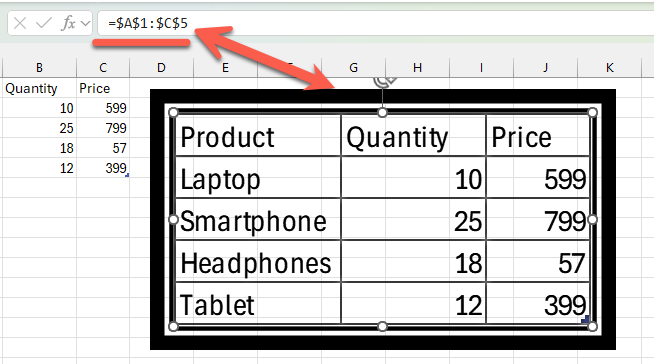Select the worksheet cell with value 25 in column B
Image resolution: width=654 pixels, height=364 pixels.
pos(39,128)
